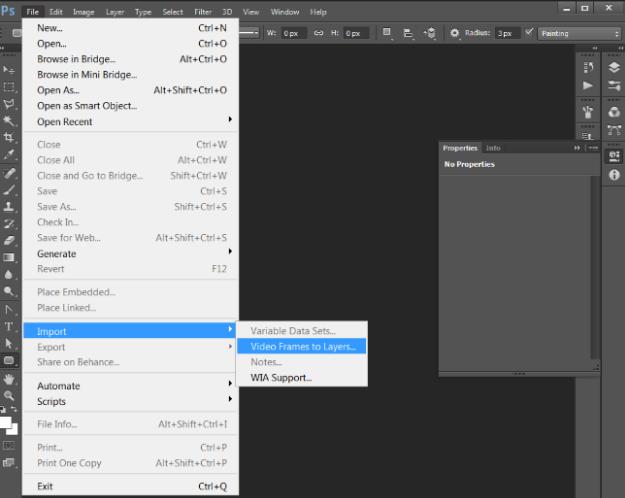The image size is (625, 498).
Task: Select the Hand tool
Action: pyautogui.click(x=8, y=379)
